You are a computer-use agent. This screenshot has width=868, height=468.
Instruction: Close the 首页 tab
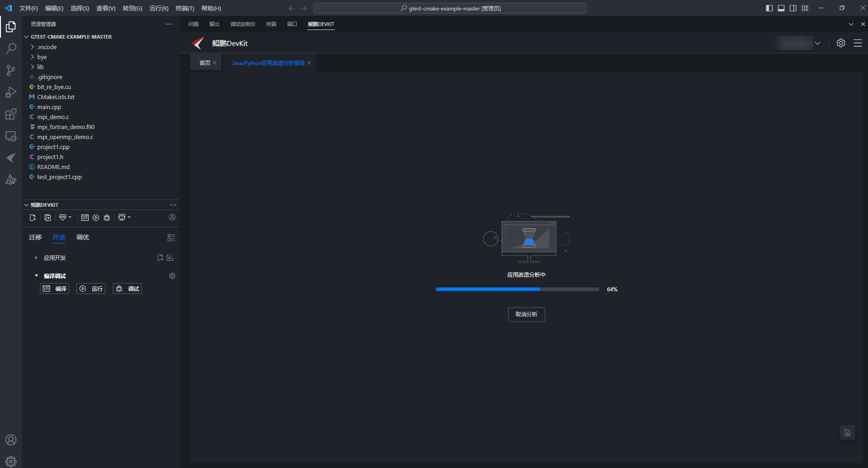(x=215, y=63)
